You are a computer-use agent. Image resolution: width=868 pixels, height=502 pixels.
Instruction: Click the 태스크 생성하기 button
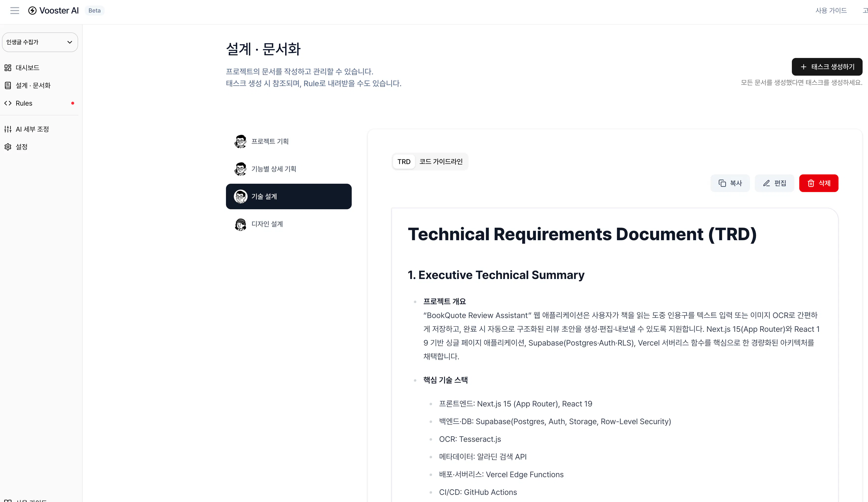coord(827,67)
